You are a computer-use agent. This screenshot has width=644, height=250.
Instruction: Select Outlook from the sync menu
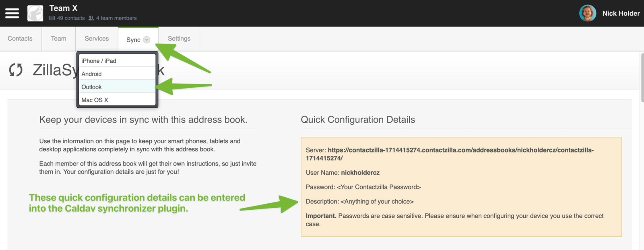coord(92,87)
